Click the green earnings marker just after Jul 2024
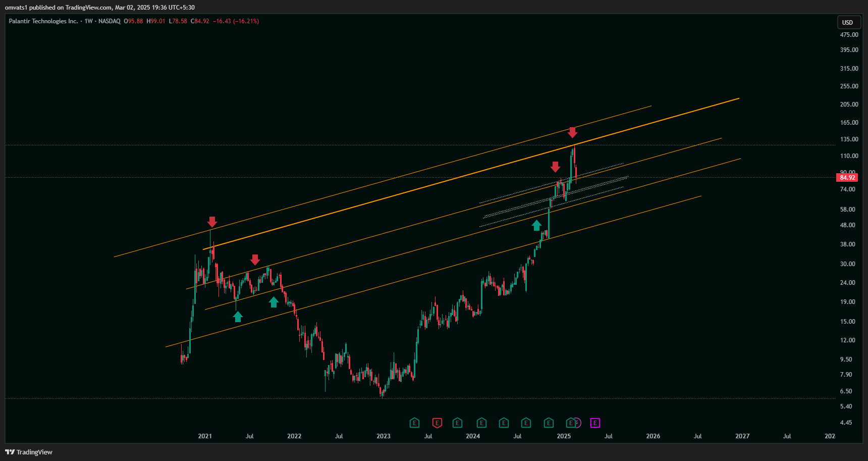The image size is (868, 461). tap(526, 423)
